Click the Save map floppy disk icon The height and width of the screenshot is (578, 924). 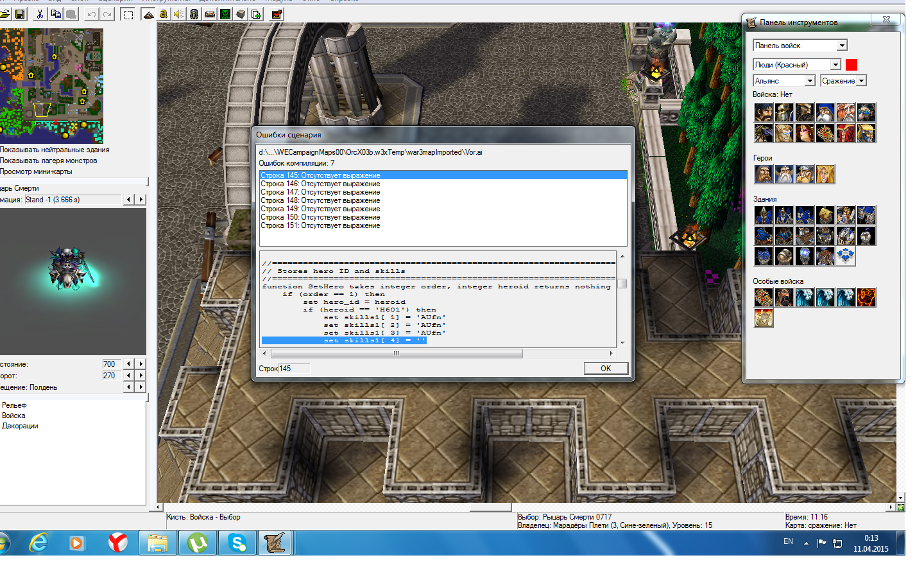[x=20, y=14]
